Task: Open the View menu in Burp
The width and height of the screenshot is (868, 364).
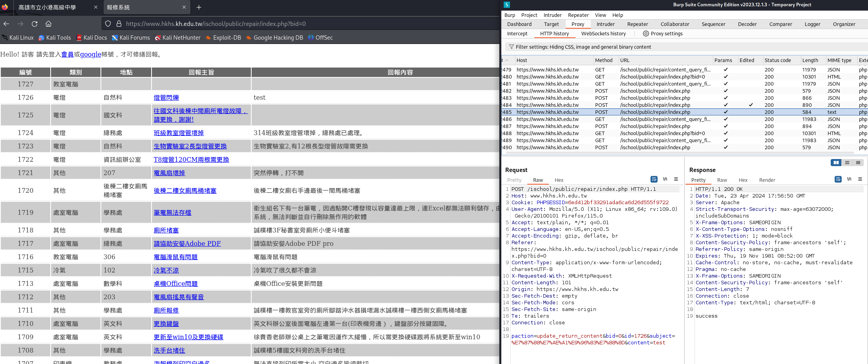Action: 600,15
